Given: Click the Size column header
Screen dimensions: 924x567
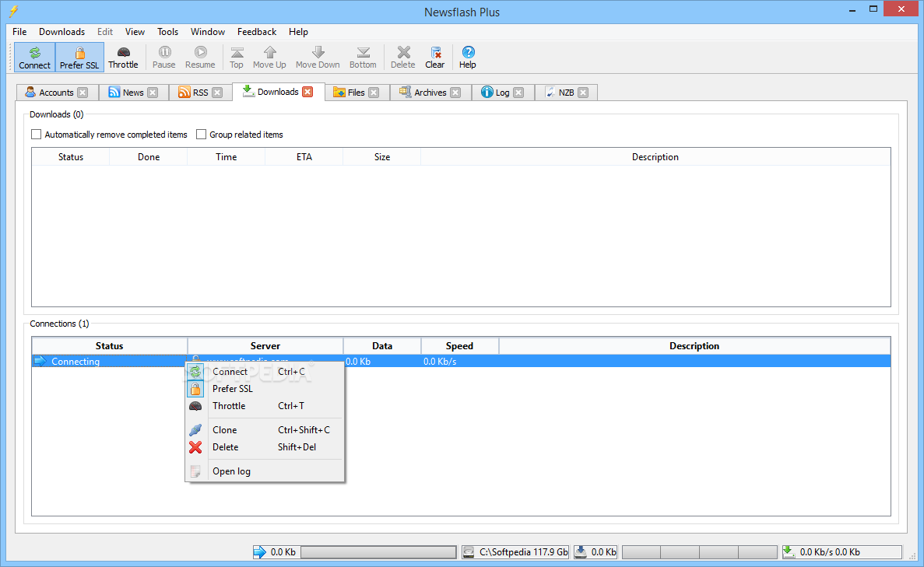Looking at the screenshot, I should coord(382,157).
